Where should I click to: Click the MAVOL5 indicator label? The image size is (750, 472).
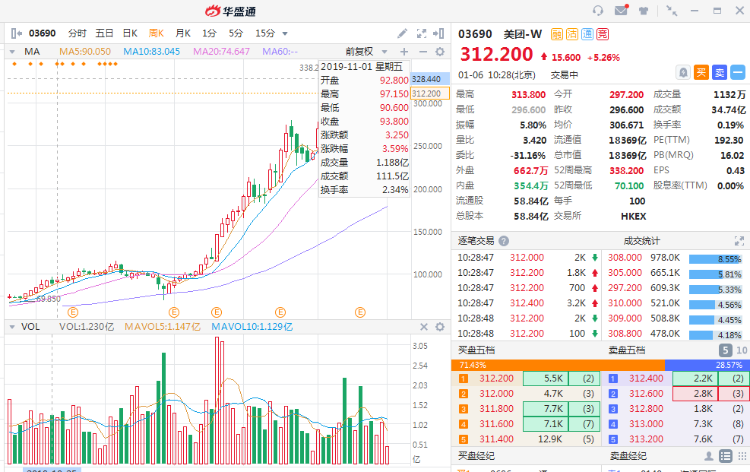click(162, 327)
